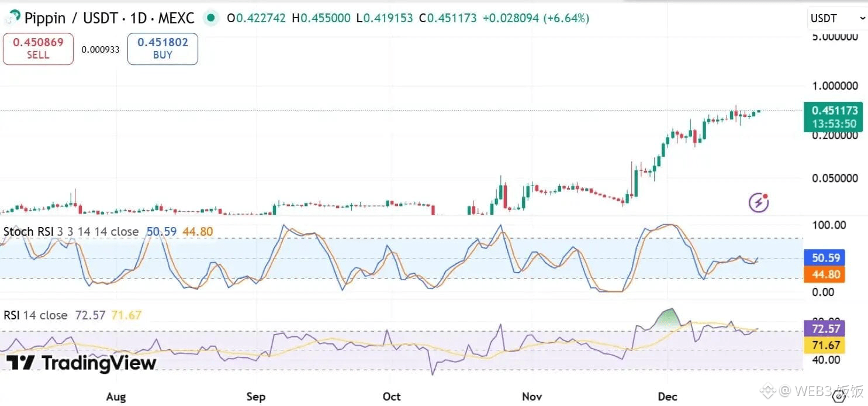Image resolution: width=868 pixels, height=406 pixels.
Task: Click the SELL button showing 0.450869
Action: pos(37,49)
